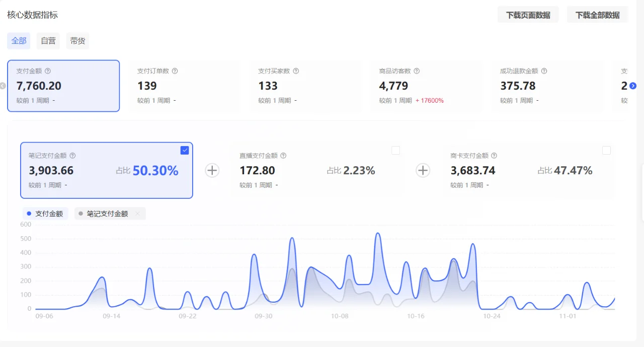Click the 2.23% share value
Screen dimensions: 644x347
click(x=359, y=171)
